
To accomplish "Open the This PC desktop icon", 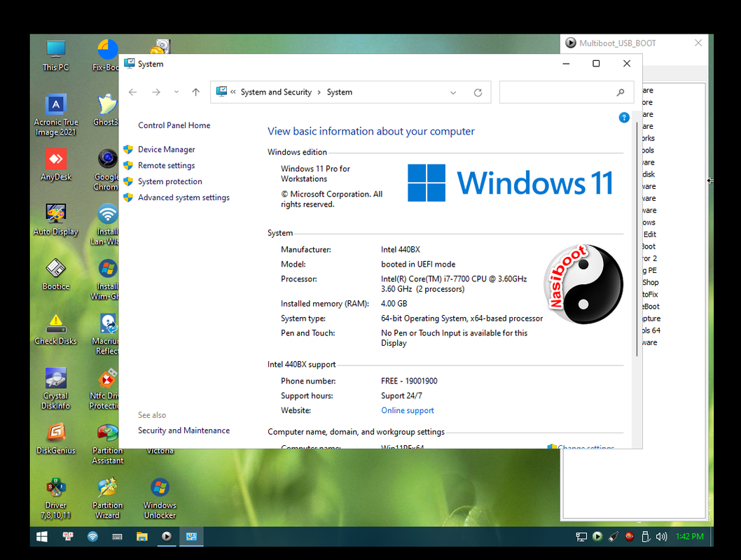I will pos(56,56).
